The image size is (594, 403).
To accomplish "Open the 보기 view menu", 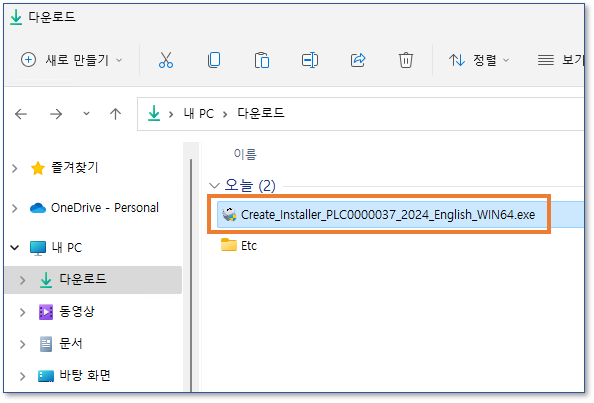I will [561, 60].
